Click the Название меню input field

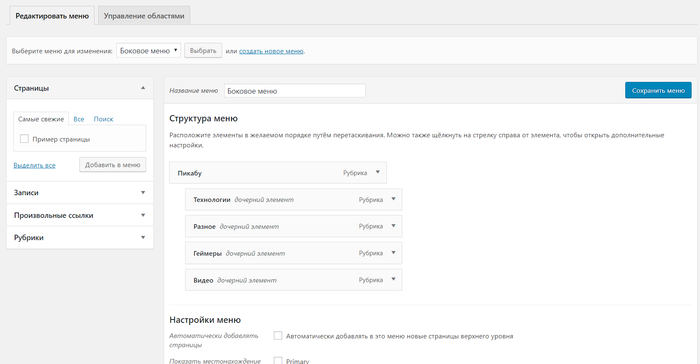295,91
